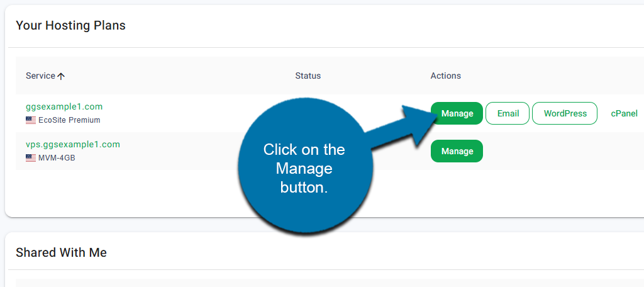Open WordPress for ggsexample1.com
644x287 pixels.
565,113
